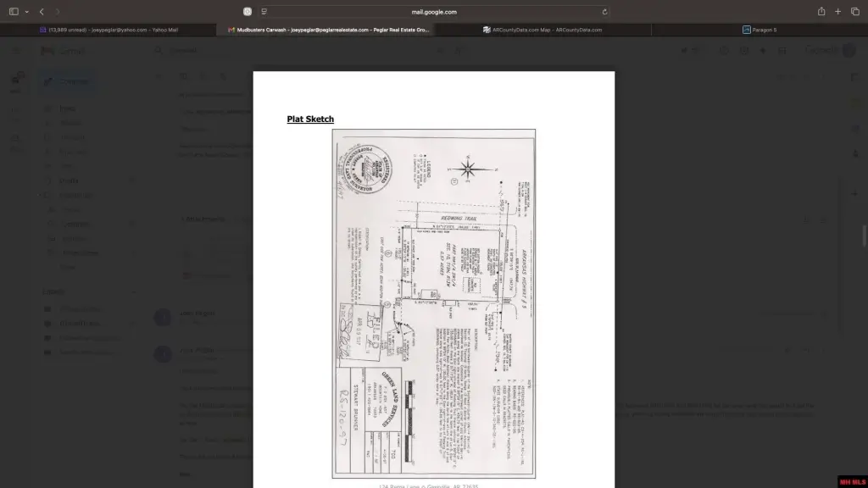Click the Gmail page vertical scrollbar
868x488 pixels.
point(864,236)
